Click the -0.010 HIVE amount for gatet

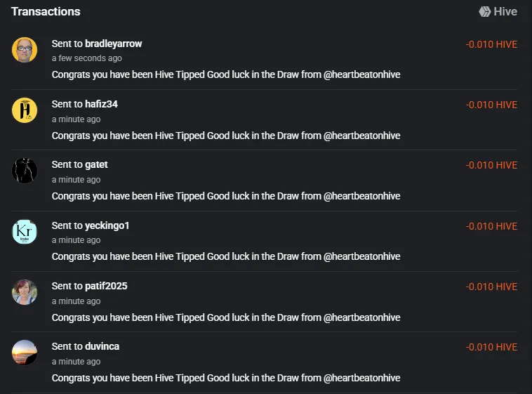[x=491, y=166]
